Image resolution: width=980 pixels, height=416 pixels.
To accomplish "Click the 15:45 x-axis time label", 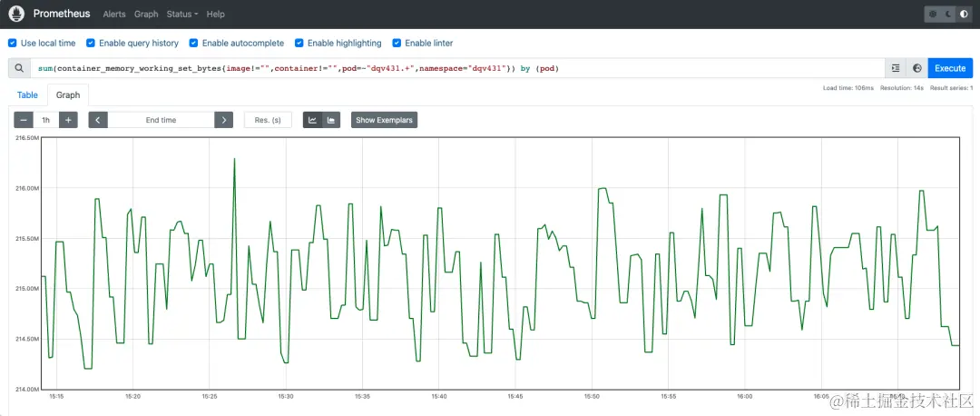I will click(x=515, y=396).
